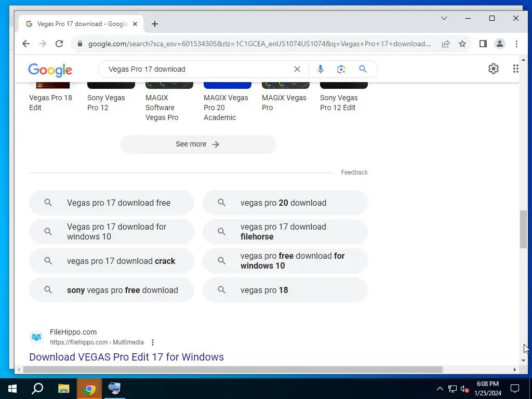
Task: Open Google quick settings gear
Action: pos(494,69)
